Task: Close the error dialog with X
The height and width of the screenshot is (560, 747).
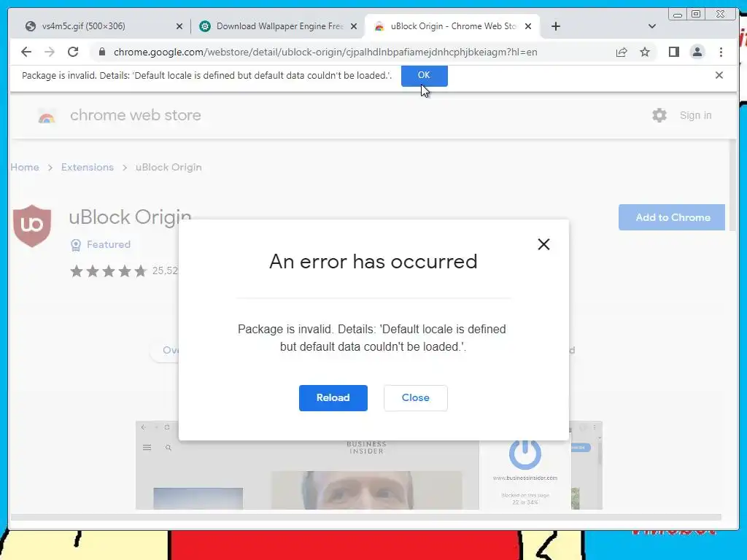Action: 543,244
